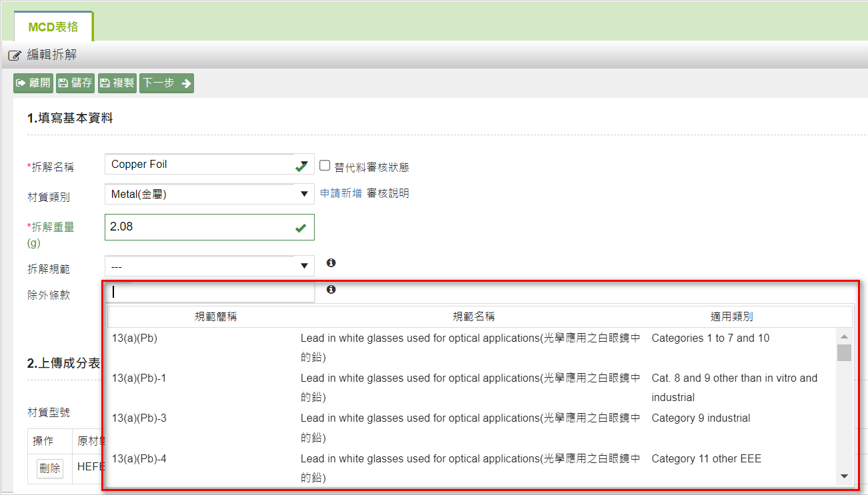The height and width of the screenshot is (495, 868).
Task: Go to 下一步 next step
Action: pyautogui.click(x=167, y=83)
